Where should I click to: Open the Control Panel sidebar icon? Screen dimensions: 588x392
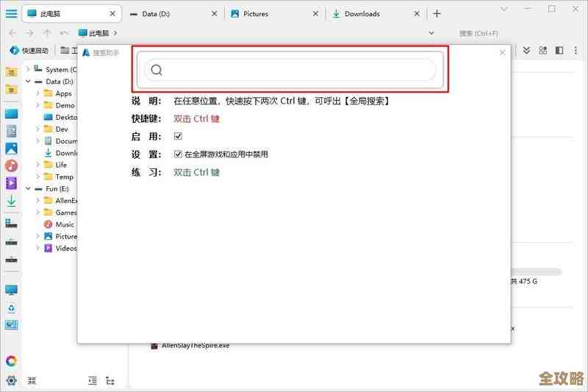pyautogui.click(x=11, y=325)
